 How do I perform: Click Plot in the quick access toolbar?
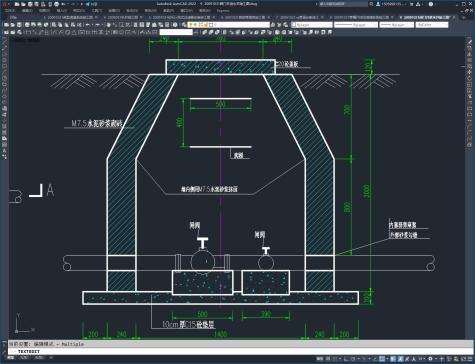point(56,4)
